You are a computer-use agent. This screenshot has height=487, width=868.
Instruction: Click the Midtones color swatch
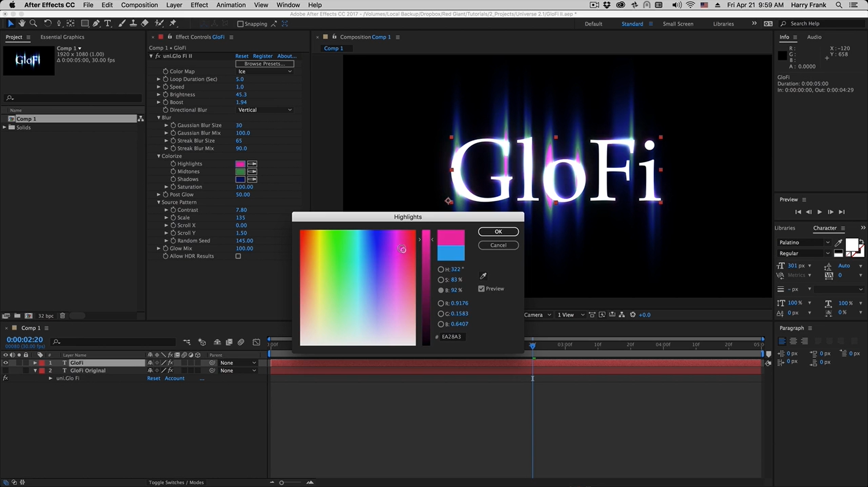(240, 172)
